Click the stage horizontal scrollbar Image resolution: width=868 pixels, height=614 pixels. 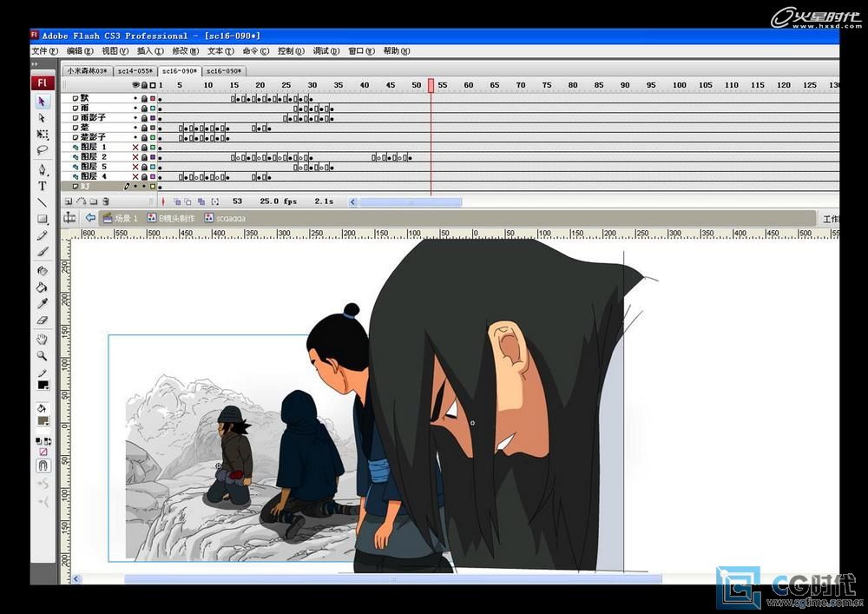[x=392, y=578]
